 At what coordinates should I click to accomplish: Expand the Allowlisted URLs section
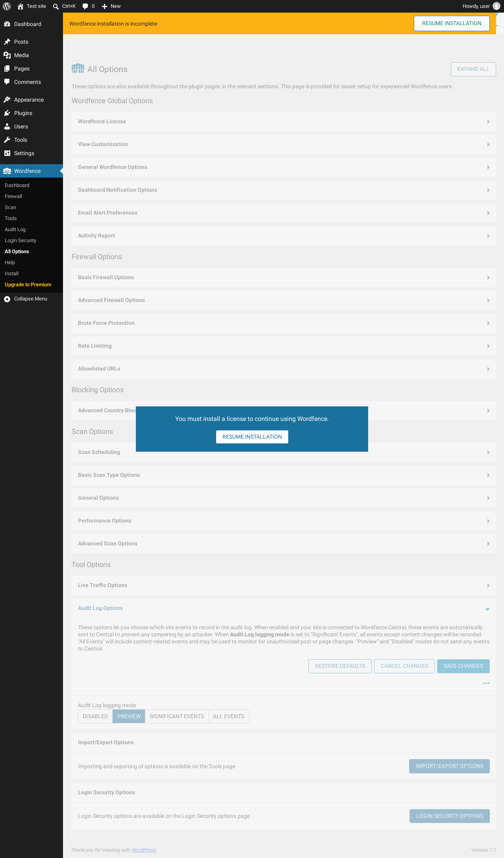283,369
